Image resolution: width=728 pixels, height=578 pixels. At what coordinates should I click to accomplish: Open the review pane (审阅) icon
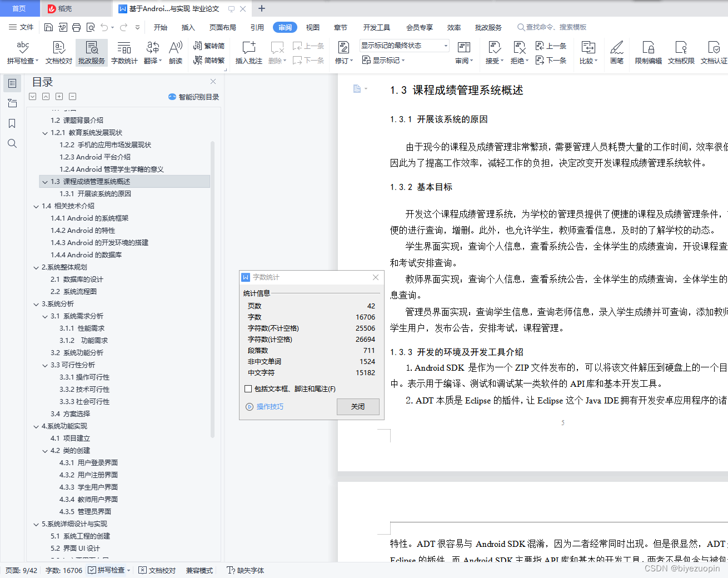pyautogui.click(x=464, y=53)
